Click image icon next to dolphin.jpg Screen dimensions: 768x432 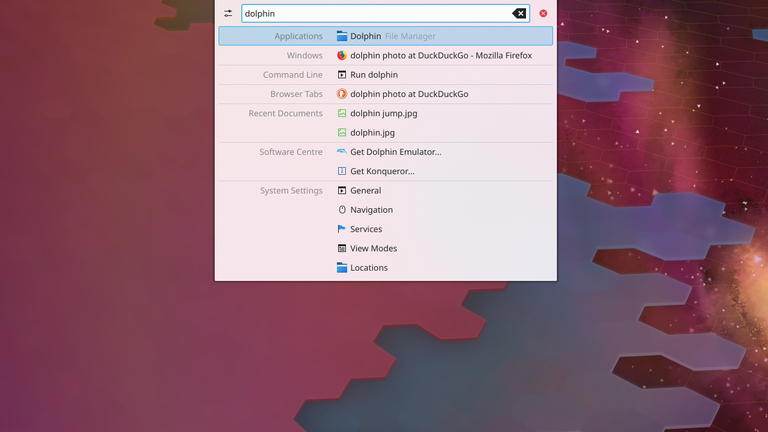tap(342, 132)
